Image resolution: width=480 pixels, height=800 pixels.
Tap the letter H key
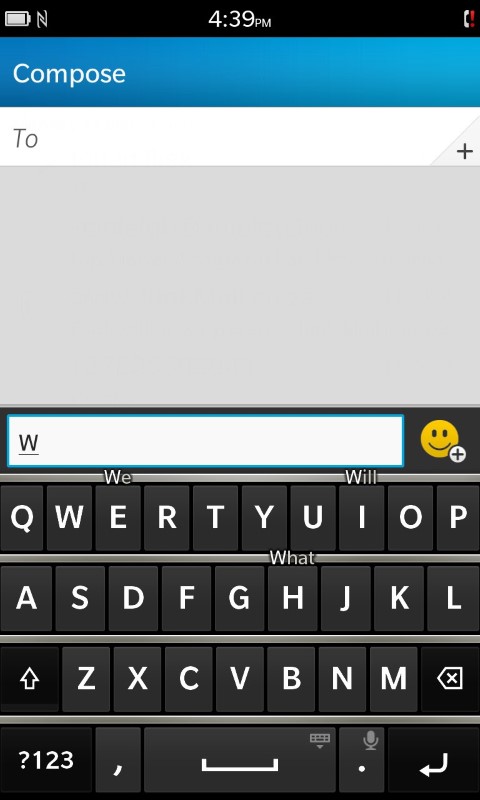pos(293,598)
